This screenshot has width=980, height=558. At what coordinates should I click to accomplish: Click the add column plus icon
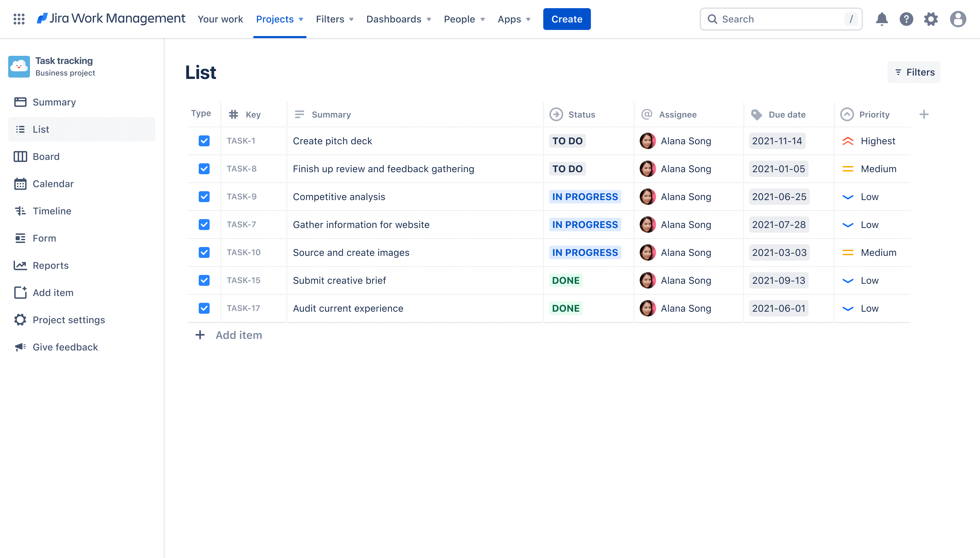coord(923,114)
